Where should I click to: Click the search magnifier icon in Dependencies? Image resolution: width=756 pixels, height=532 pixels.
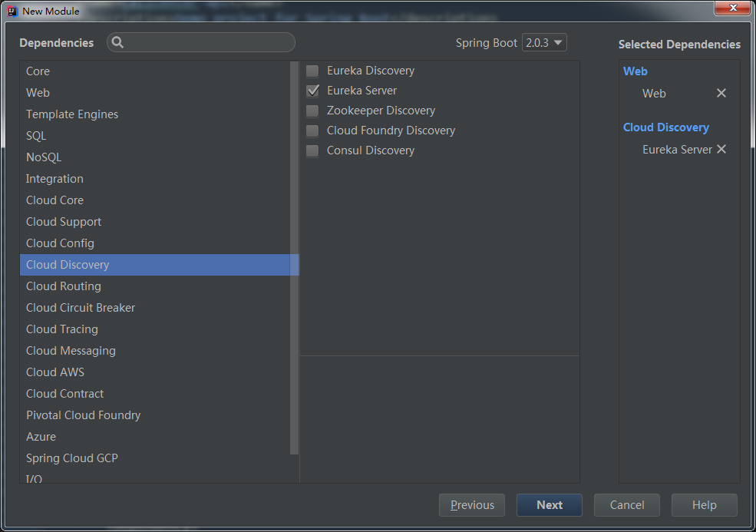pos(117,42)
